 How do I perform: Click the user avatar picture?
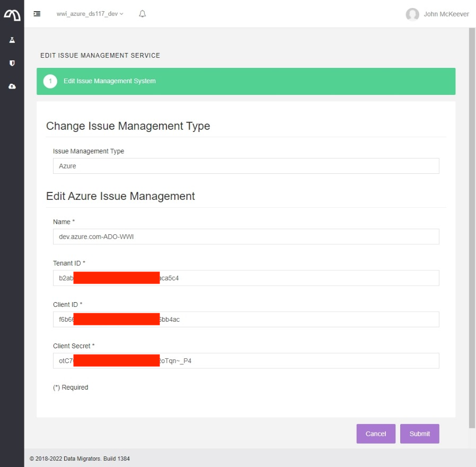(x=412, y=14)
